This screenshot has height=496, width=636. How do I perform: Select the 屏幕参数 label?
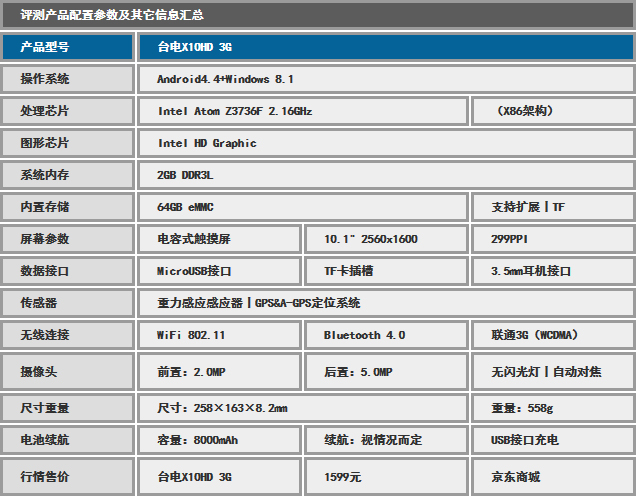click(68, 239)
